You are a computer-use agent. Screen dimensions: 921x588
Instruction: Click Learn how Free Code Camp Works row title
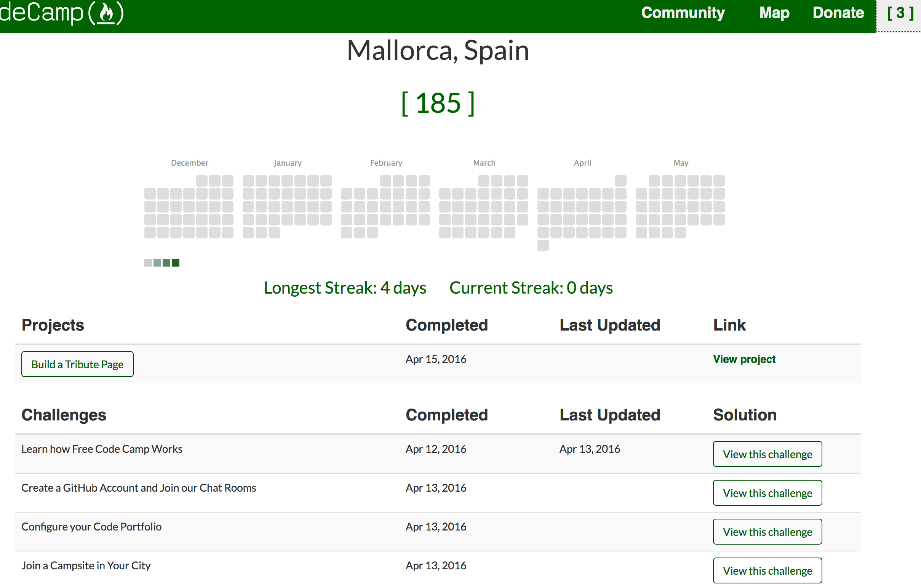pyautogui.click(x=102, y=449)
